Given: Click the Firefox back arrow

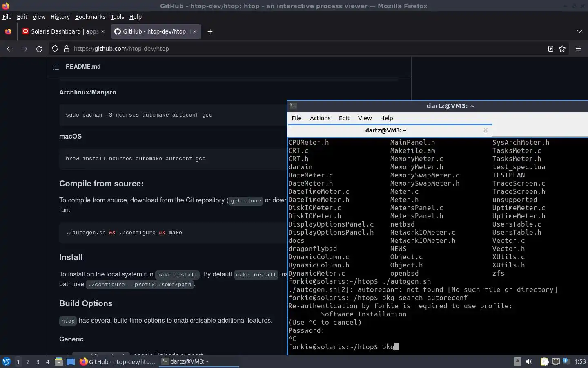Looking at the screenshot, I should point(10,49).
